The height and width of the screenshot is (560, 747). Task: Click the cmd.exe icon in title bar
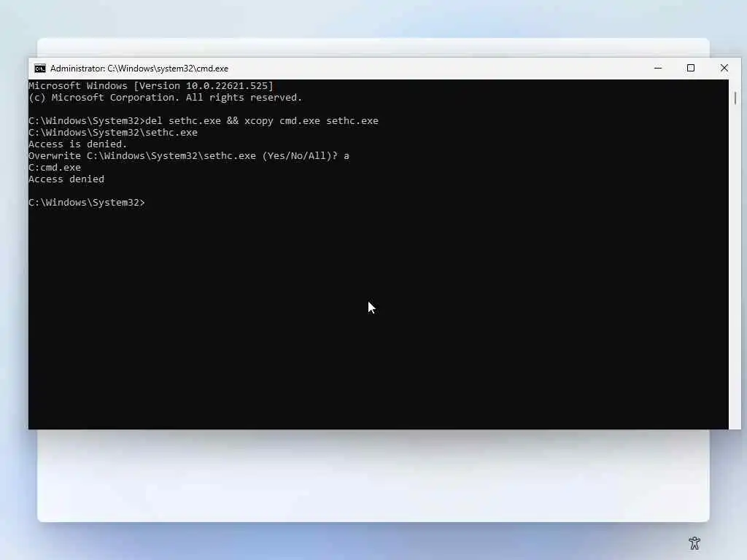click(40, 69)
